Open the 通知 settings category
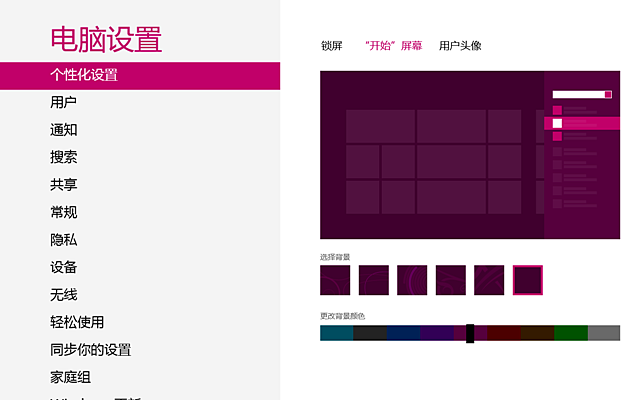Screen dimensions: 640x400 click(63, 130)
